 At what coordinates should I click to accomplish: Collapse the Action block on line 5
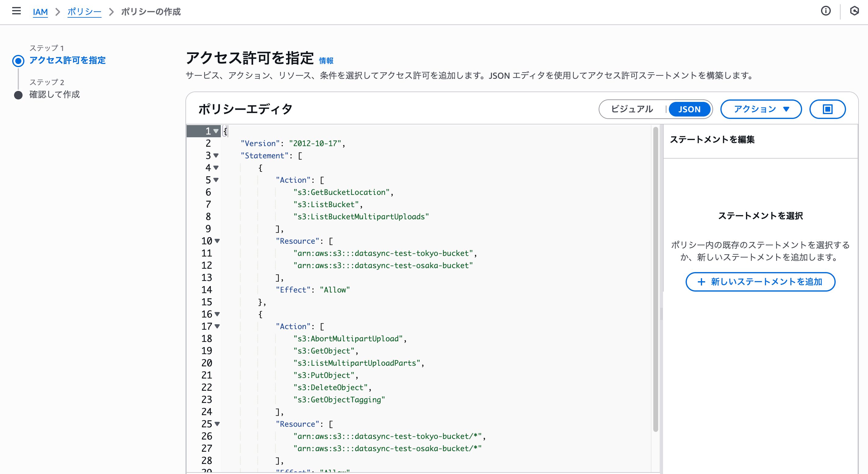(x=216, y=180)
